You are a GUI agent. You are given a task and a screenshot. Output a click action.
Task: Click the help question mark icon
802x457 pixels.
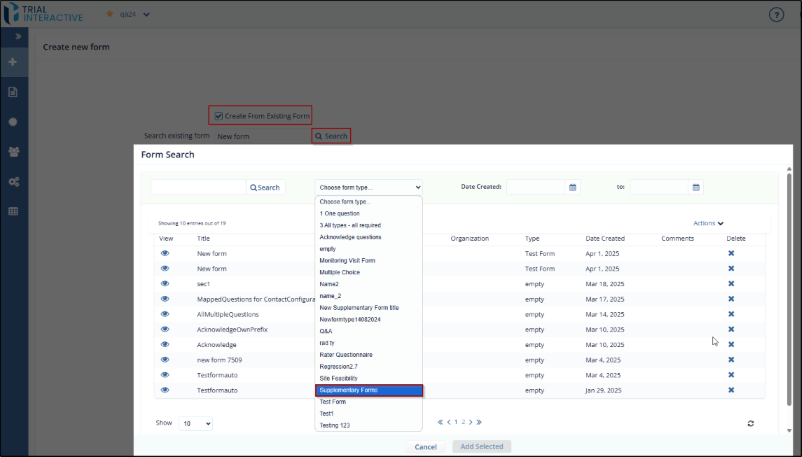pos(776,14)
